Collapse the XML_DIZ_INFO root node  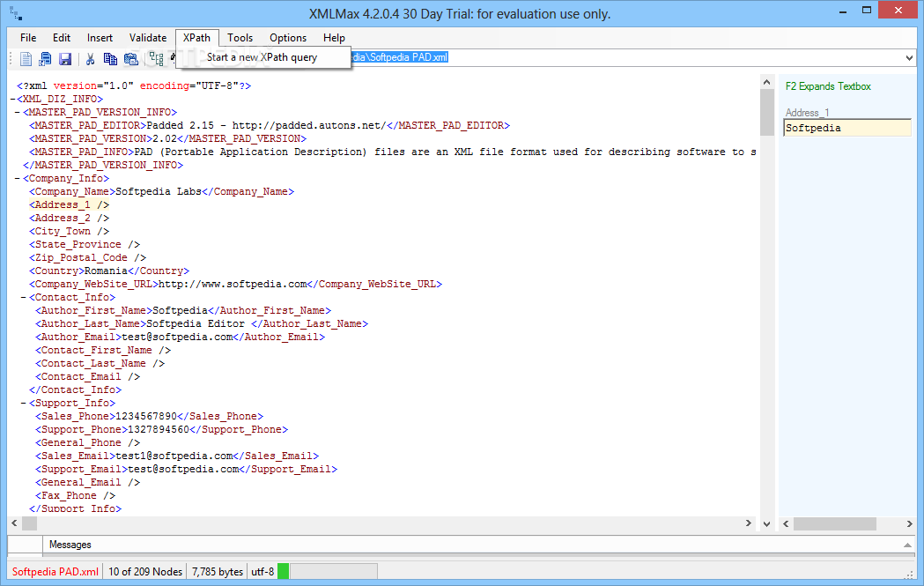coord(12,99)
